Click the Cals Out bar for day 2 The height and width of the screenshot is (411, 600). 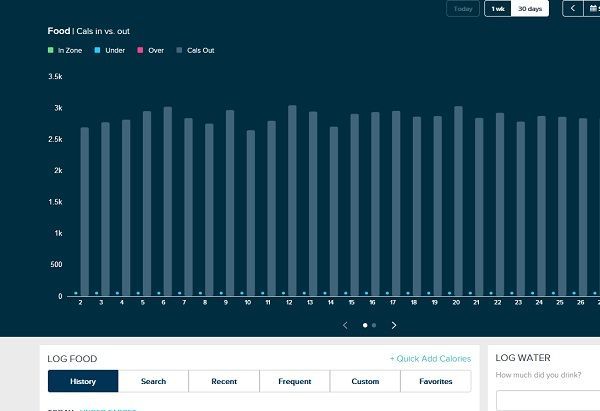(85, 212)
